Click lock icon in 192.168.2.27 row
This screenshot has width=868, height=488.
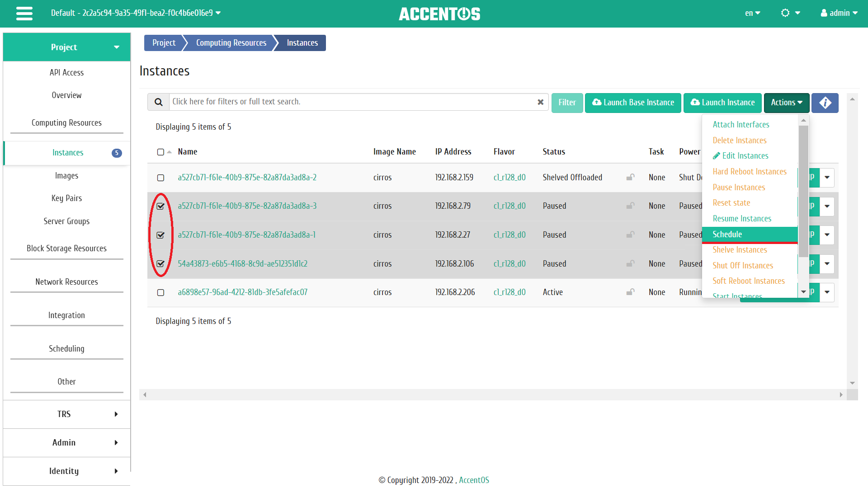coord(630,235)
